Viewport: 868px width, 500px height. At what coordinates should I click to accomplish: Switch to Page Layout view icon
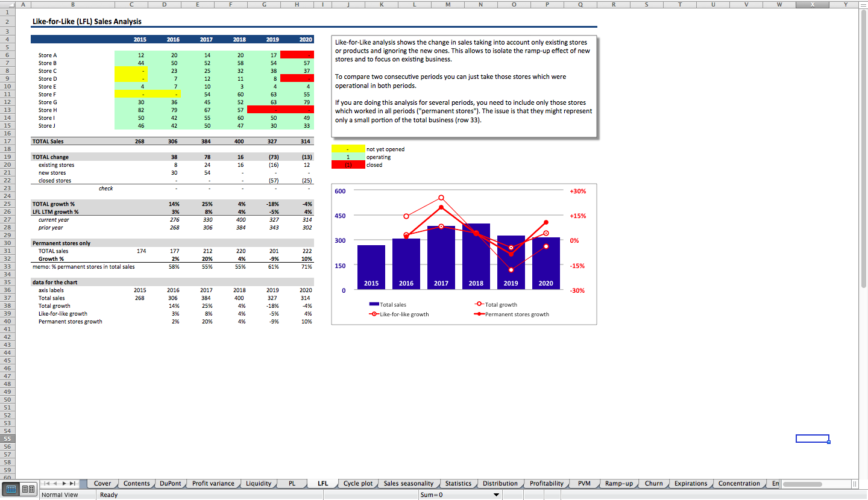click(27, 489)
